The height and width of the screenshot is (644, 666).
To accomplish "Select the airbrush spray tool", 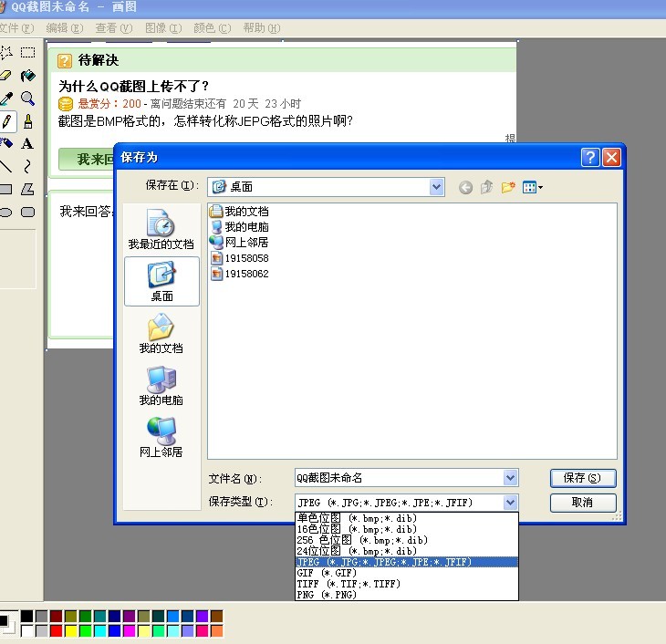I will 6,143.
